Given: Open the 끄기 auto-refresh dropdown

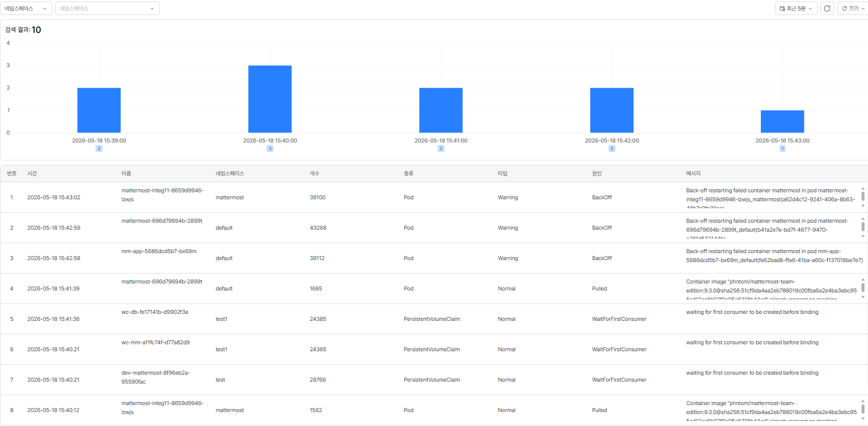Looking at the screenshot, I should pos(853,8).
